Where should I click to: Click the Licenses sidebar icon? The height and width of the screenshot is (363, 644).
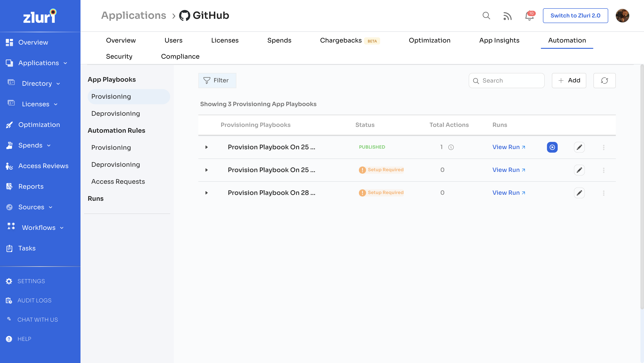coord(11,103)
